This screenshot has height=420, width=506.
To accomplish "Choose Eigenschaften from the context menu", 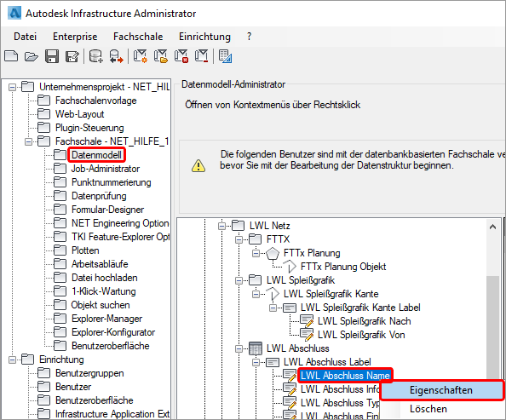I will (441, 390).
